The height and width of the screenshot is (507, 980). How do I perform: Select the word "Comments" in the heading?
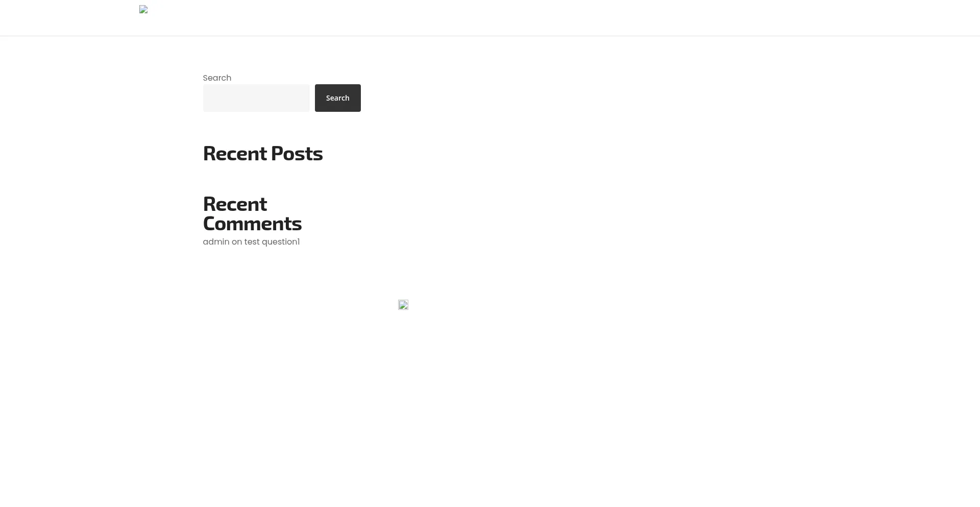pyautogui.click(x=252, y=224)
